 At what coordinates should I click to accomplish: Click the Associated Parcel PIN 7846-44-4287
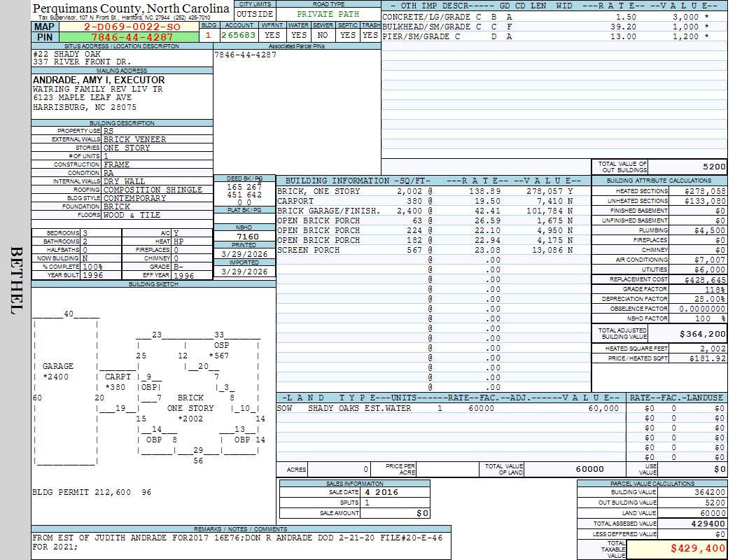point(245,55)
